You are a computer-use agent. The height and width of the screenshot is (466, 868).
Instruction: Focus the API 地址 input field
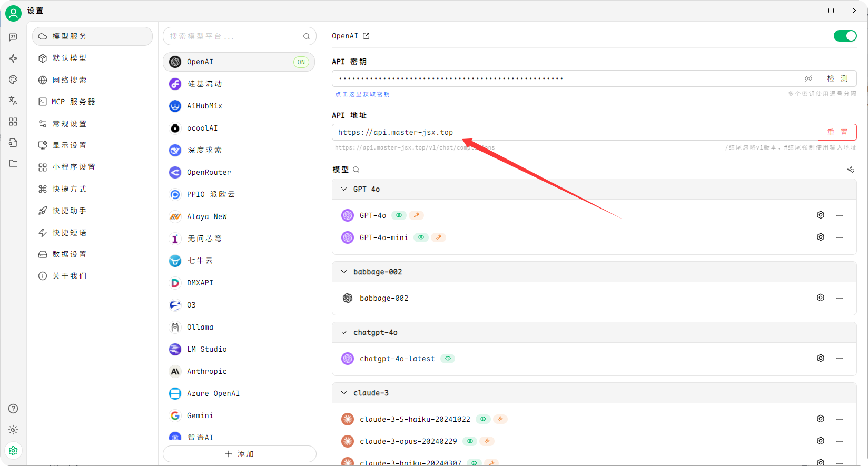click(x=575, y=132)
